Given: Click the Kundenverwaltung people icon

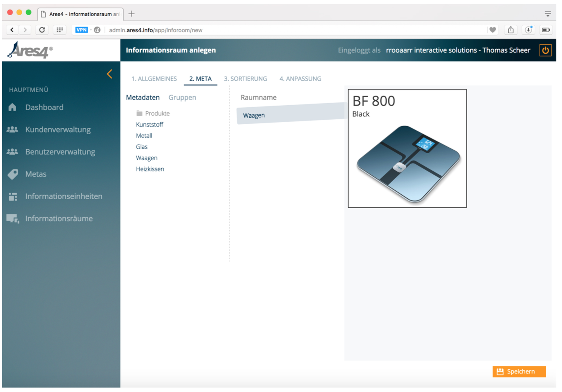Looking at the screenshot, I should pyautogui.click(x=13, y=129).
